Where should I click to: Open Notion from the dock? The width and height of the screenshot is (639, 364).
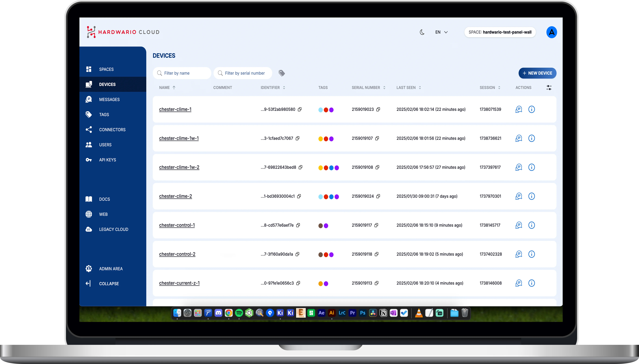383,313
